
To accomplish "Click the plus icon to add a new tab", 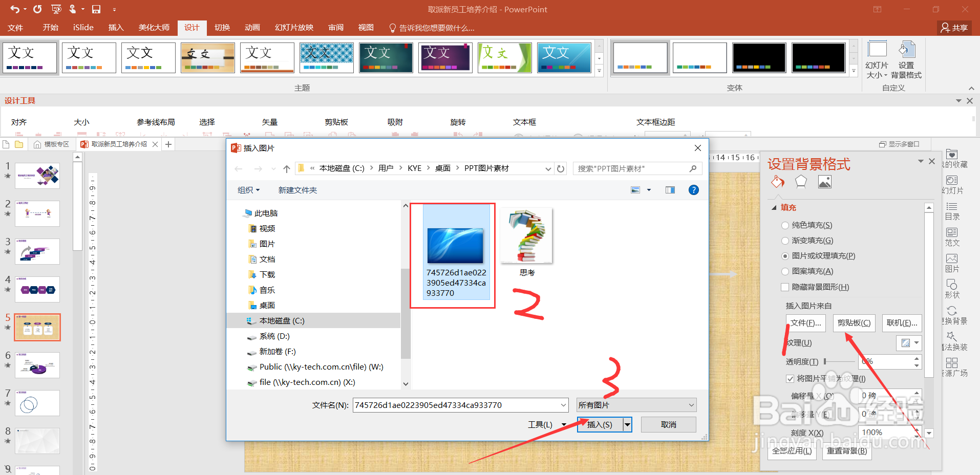I will tap(168, 144).
